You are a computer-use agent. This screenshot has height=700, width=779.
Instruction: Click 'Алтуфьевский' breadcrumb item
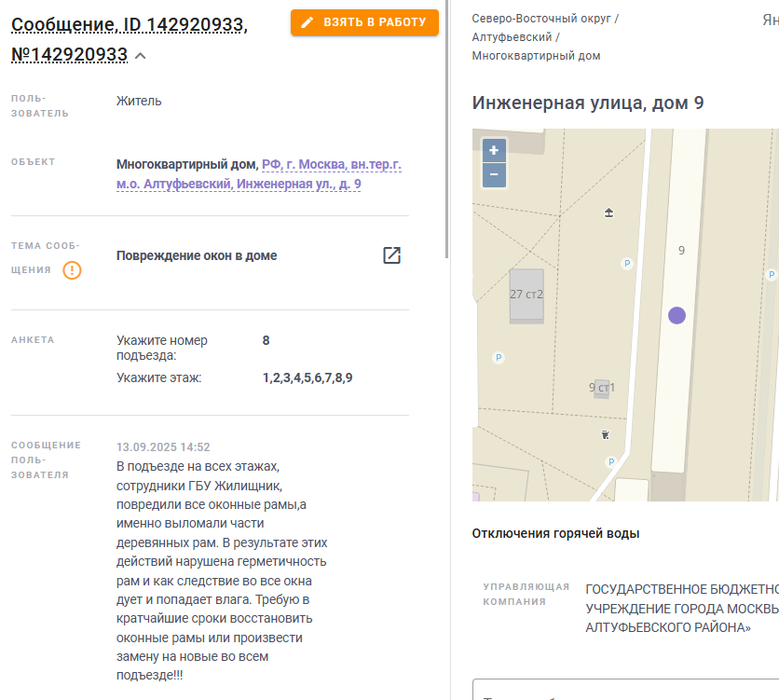[512, 37]
